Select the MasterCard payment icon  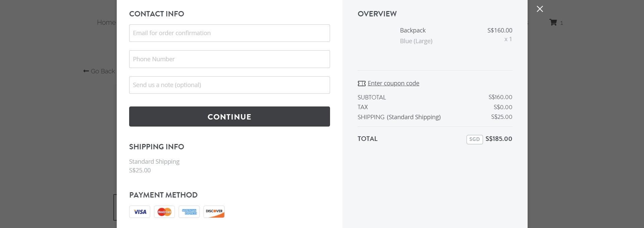164,212
